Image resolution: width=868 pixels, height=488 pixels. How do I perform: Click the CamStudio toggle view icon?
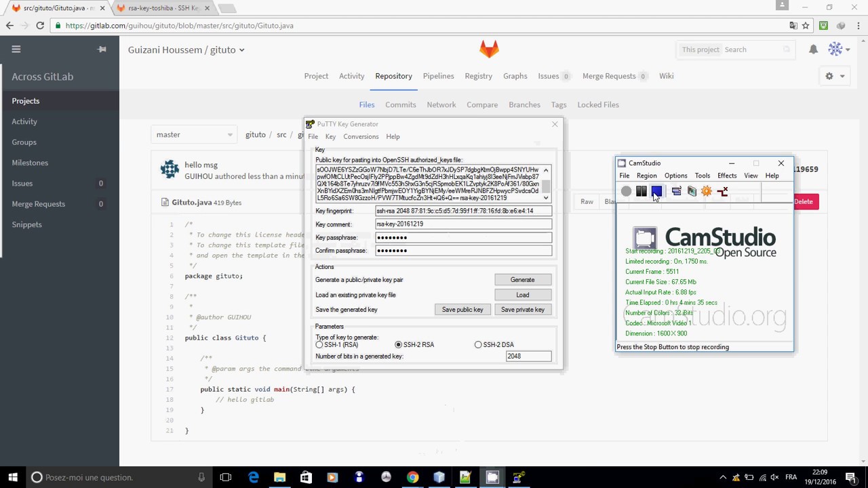coord(676,192)
